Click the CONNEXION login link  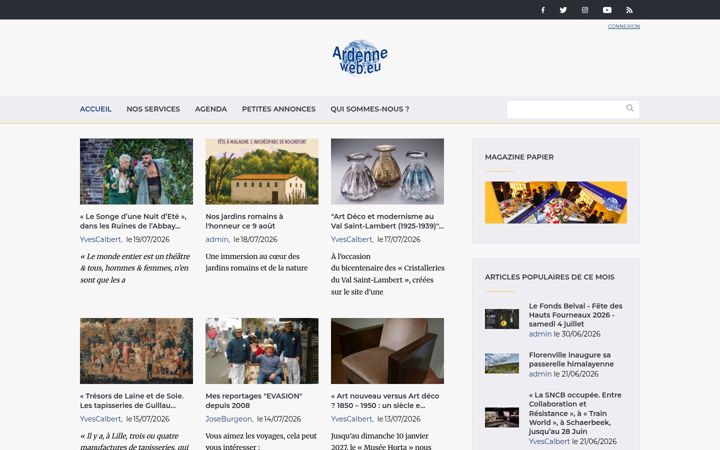[x=624, y=27]
